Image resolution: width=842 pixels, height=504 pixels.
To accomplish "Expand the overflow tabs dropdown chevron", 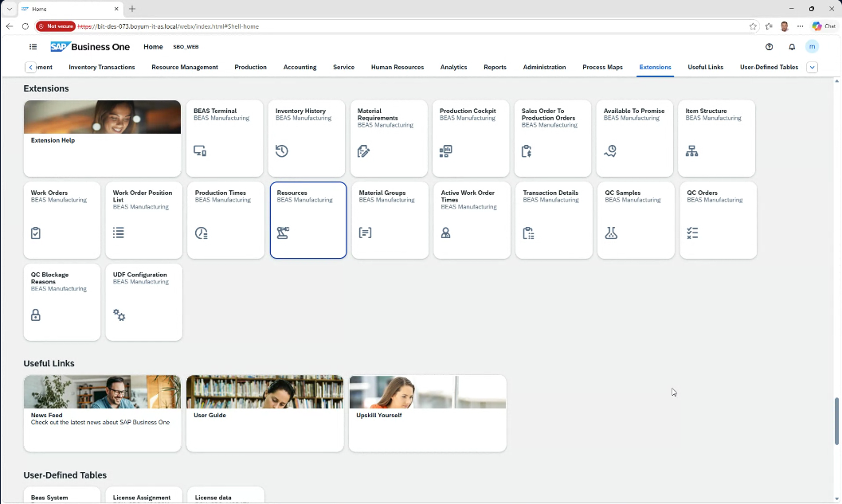I will tap(812, 67).
